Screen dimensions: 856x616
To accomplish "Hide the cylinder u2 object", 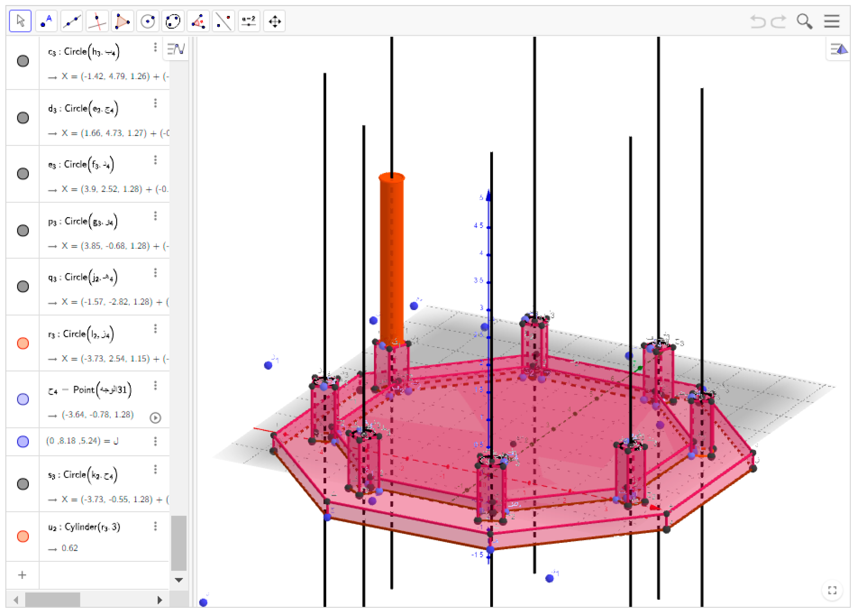I will tap(23, 536).
